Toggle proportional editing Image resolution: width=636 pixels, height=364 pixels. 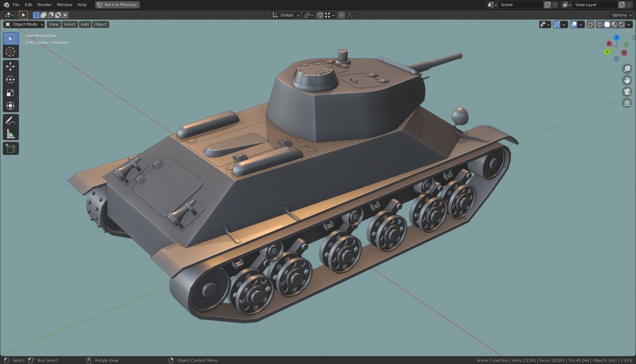tap(341, 15)
